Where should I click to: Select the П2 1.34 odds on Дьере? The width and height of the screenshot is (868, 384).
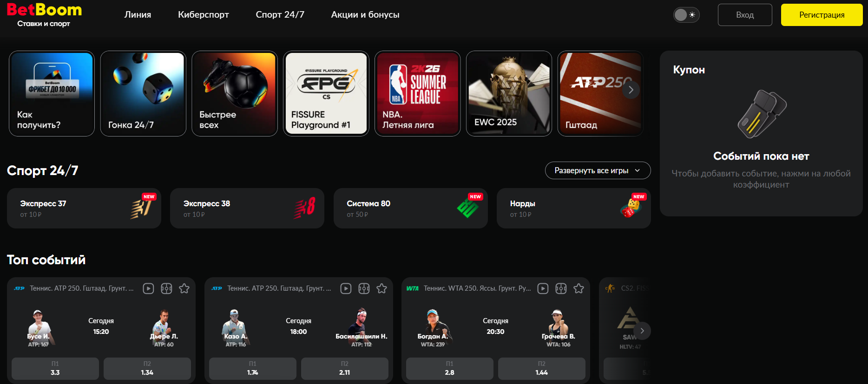(147, 369)
